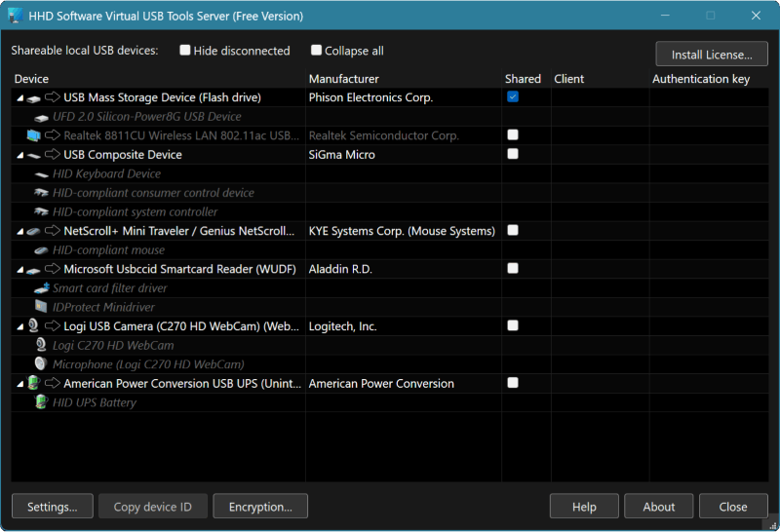
Task: Check Shared box for Microsoft Usbccid Smartcard Reader
Action: pyautogui.click(x=513, y=269)
